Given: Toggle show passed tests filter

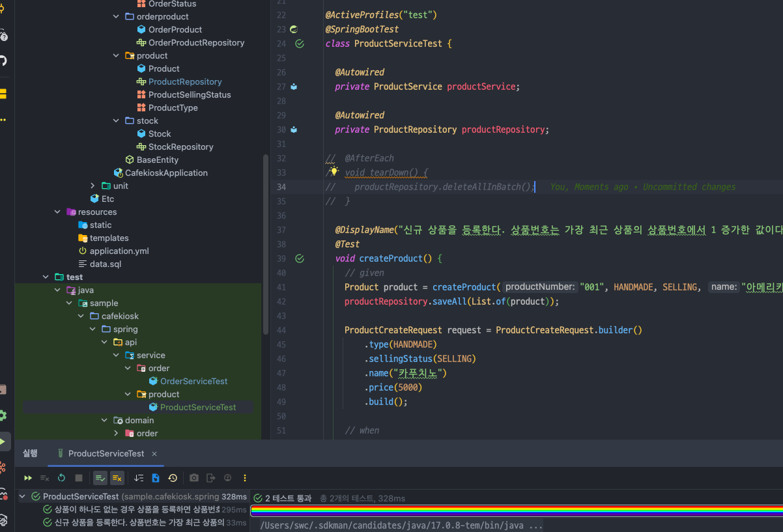Looking at the screenshot, I should (100, 478).
